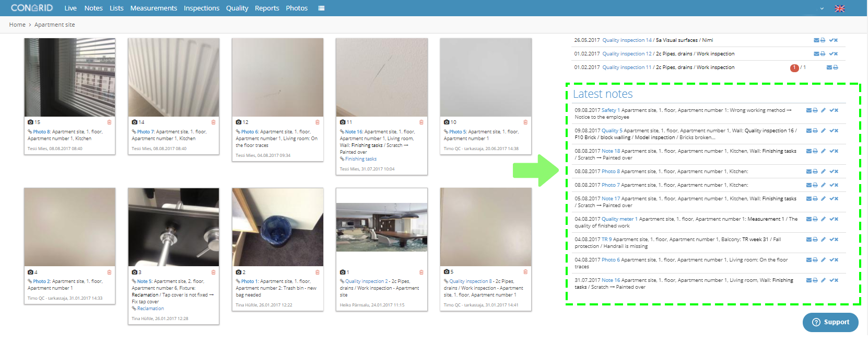868x341 pixels.
Task: Email Quality inspection 14 entry
Action: coord(816,40)
